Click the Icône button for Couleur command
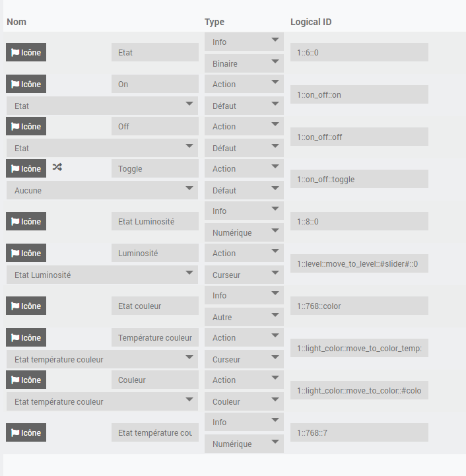This screenshot has width=466, height=476. pos(26,380)
